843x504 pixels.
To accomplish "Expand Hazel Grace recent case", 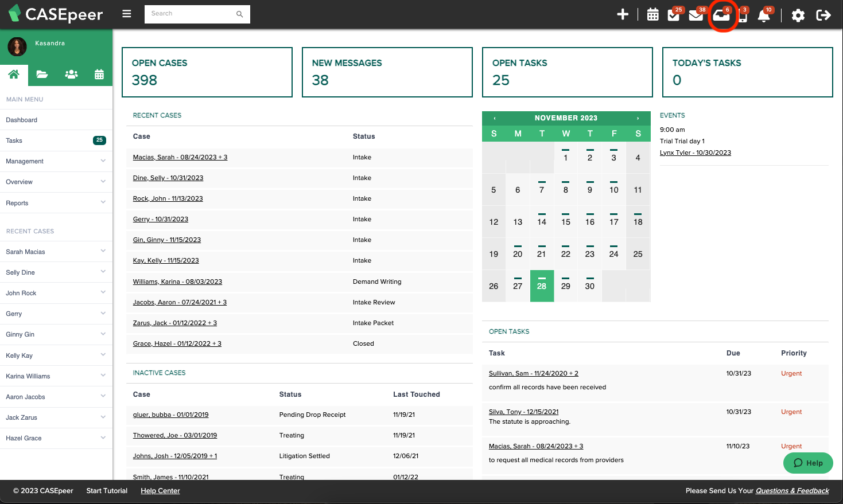I will 56,438.
